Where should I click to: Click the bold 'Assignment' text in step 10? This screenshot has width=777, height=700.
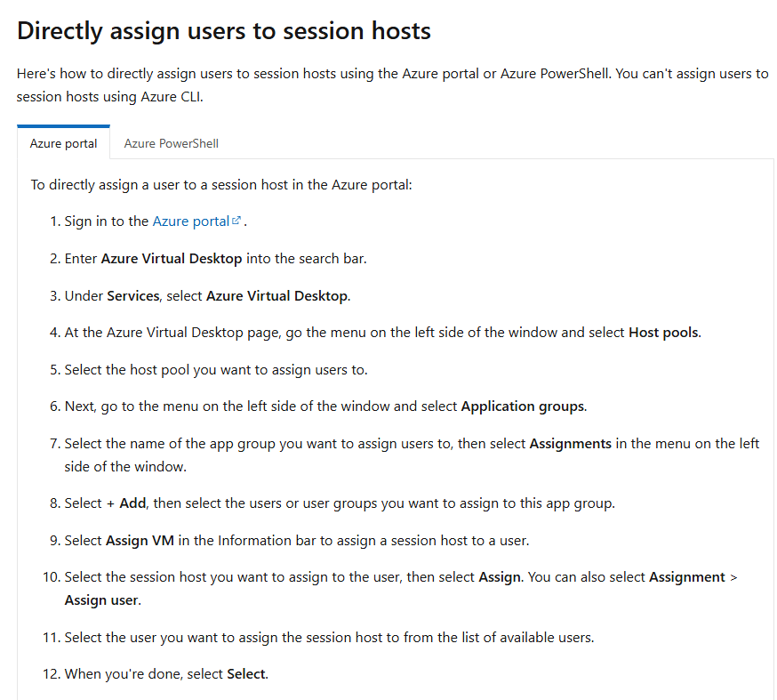[687, 577]
